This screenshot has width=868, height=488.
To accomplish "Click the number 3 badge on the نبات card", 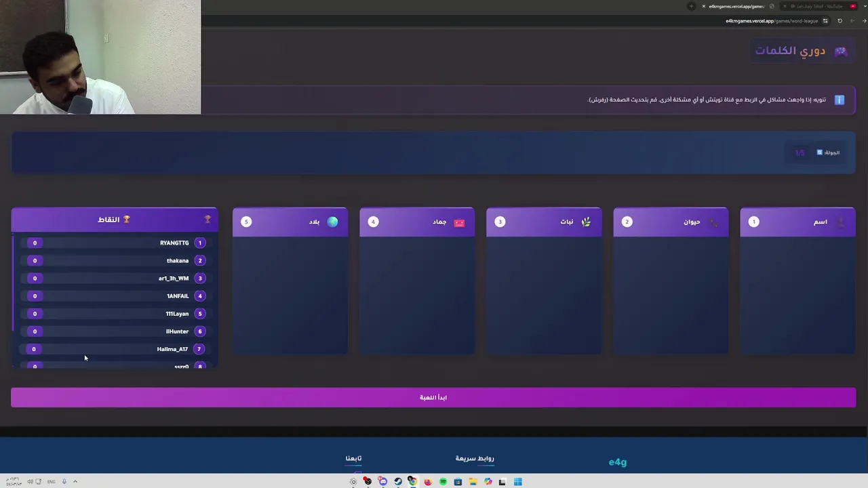I will [x=500, y=222].
